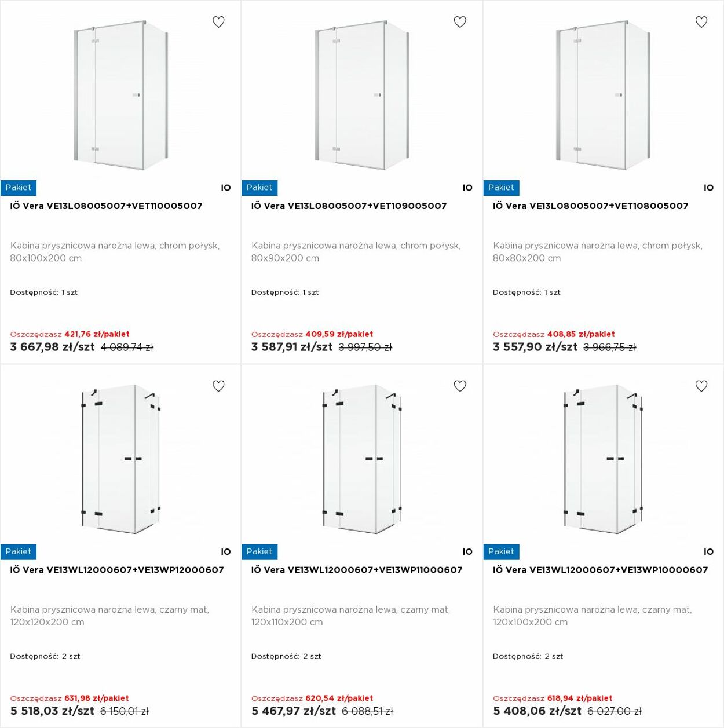Image resolution: width=724 pixels, height=728 pixels.
Task: Add VET109005007 cabin to wishlist heart
Action: tap(460, 22)
